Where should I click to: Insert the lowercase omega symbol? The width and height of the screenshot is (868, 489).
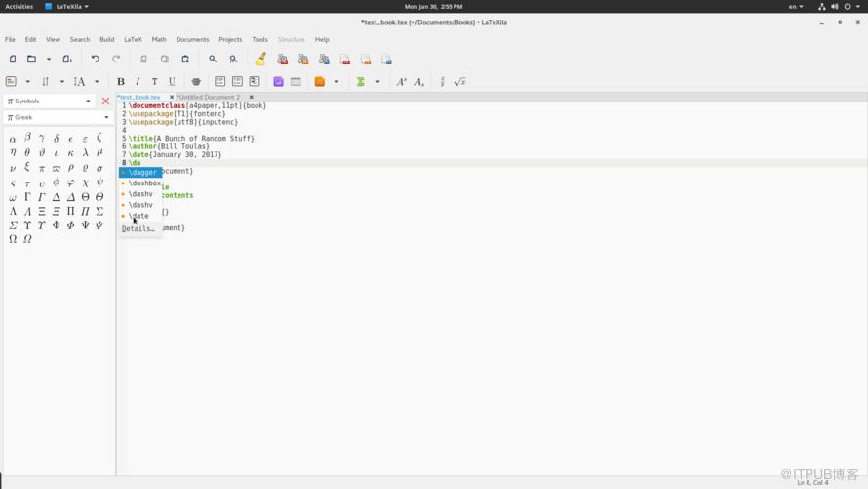coord(13,197)
